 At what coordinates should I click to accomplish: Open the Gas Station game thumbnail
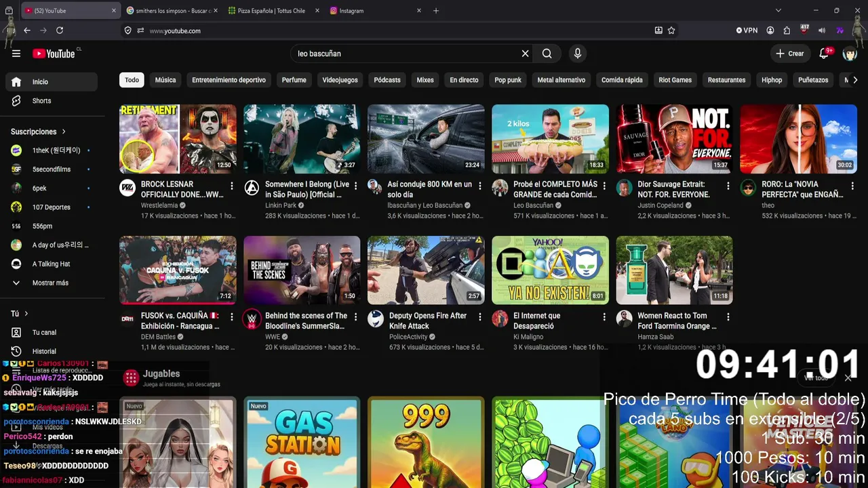pyautogui.click(x=302, y=442)
